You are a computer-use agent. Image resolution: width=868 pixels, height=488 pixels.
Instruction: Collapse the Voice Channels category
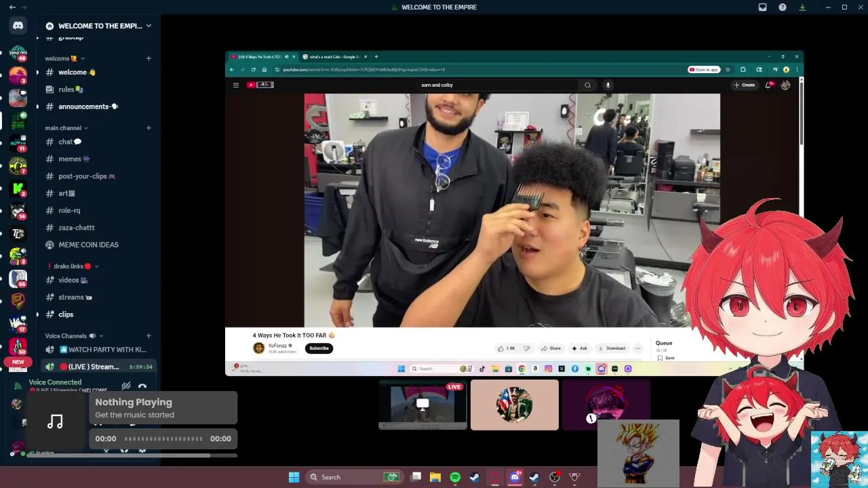pos(74,335)
